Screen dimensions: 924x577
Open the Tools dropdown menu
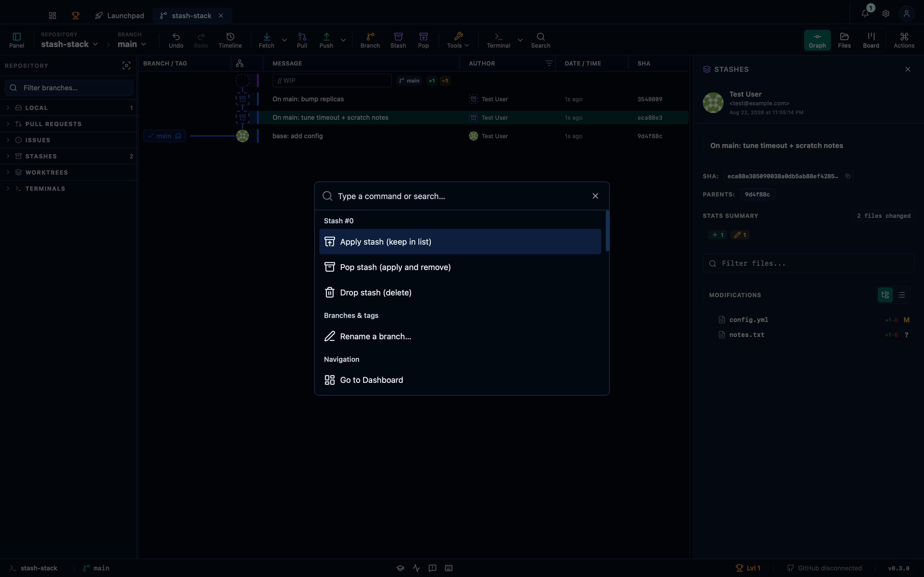tap(458, 40)
